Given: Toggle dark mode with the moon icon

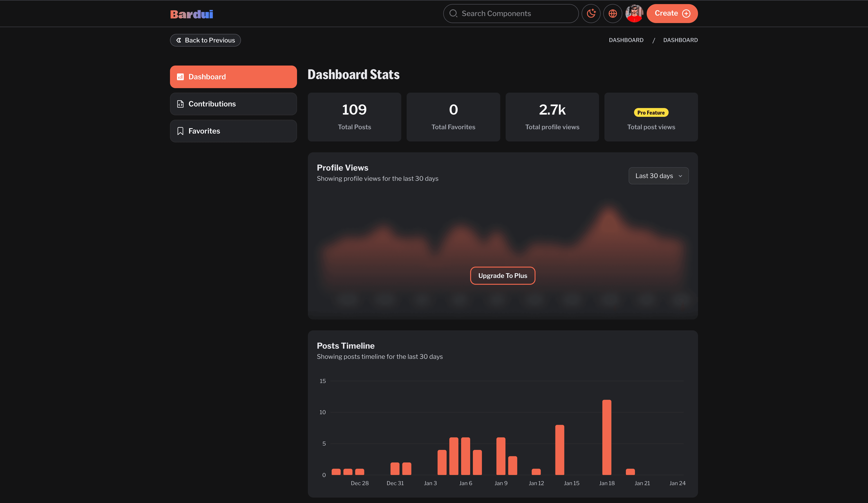Looking at the screenshot, I should 591,13.
